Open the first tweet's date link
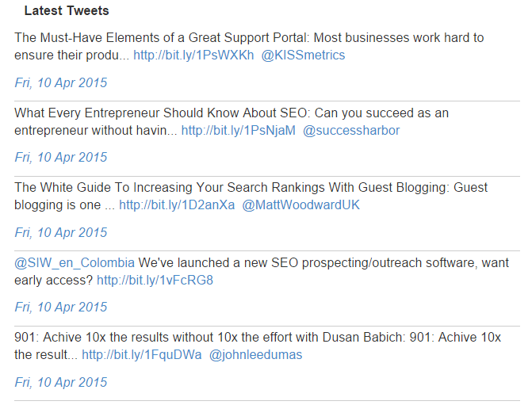 (61, 82)
